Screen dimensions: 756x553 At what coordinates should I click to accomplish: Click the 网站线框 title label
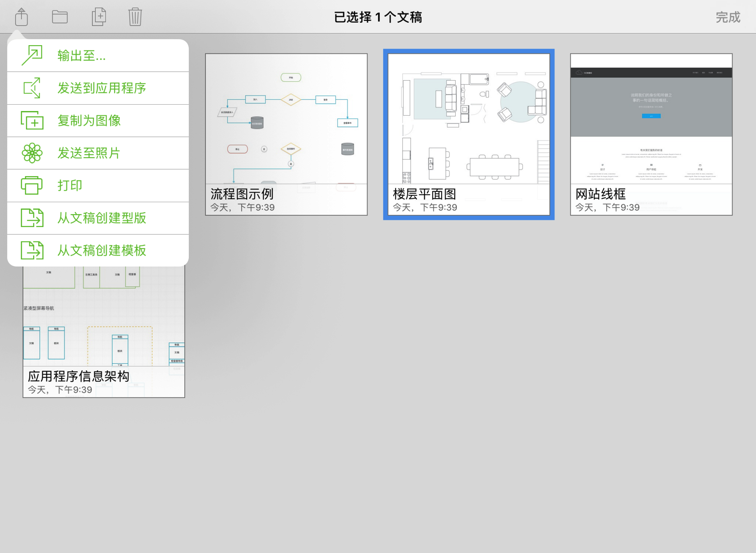[600, 194]
